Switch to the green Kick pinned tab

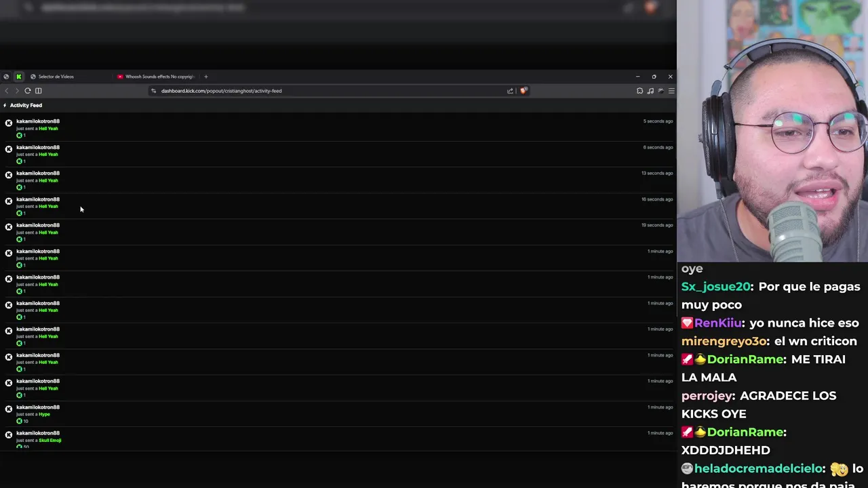pyautogui.click(x=19, y=77)
